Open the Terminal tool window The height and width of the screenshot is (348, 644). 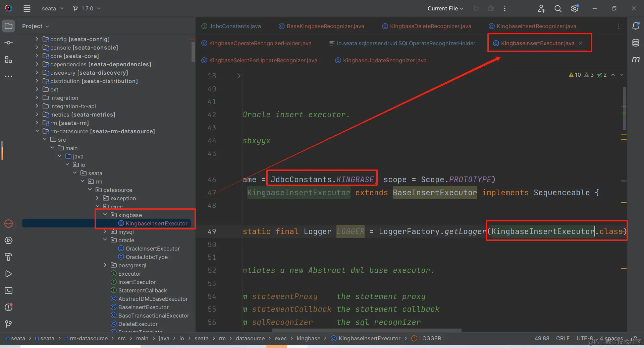pyautogui.click(x=9, y=291)
